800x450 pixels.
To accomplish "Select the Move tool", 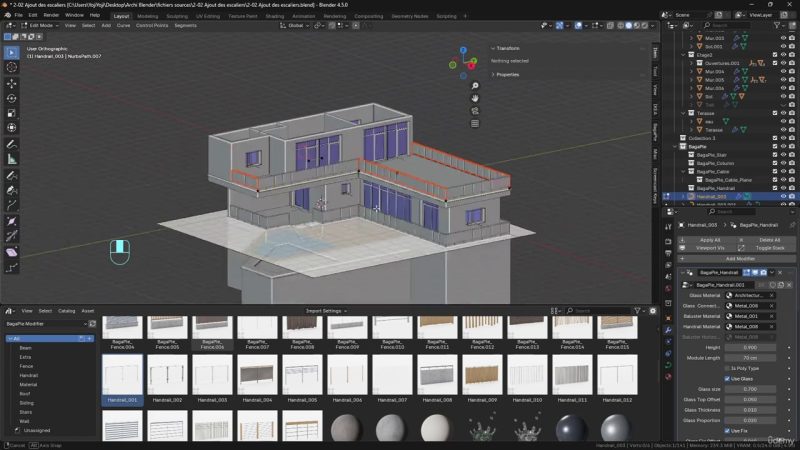I will pos(12,83).
